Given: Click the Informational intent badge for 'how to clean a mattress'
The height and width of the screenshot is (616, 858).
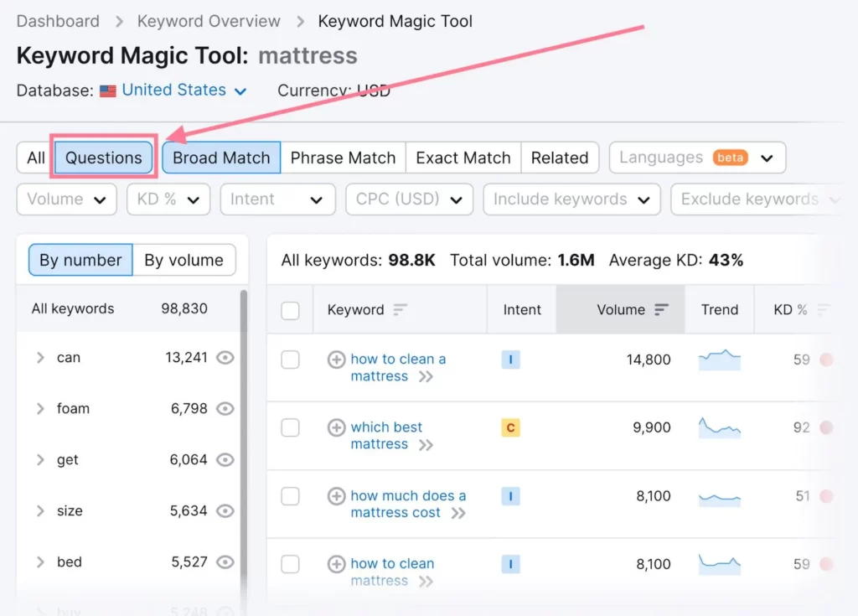Looking at the screenshot, I should (x=510, y=360).
